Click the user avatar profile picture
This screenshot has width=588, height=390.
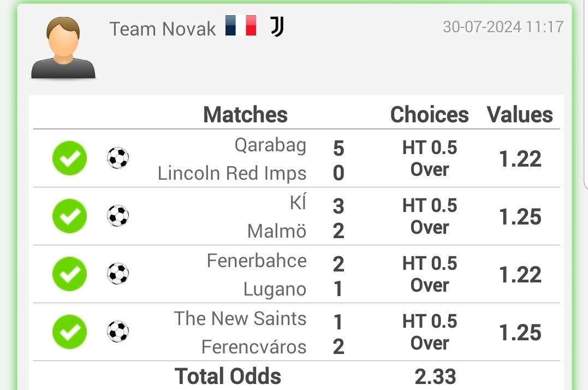pos(63,48)
